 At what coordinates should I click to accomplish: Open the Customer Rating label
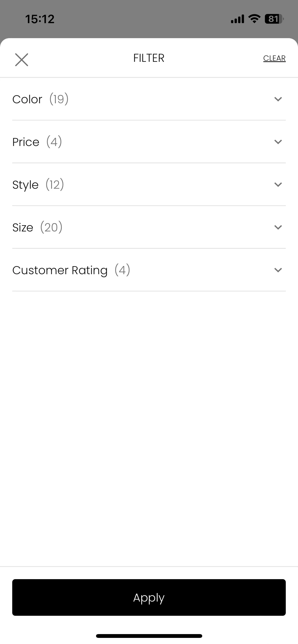pos(60,270)
